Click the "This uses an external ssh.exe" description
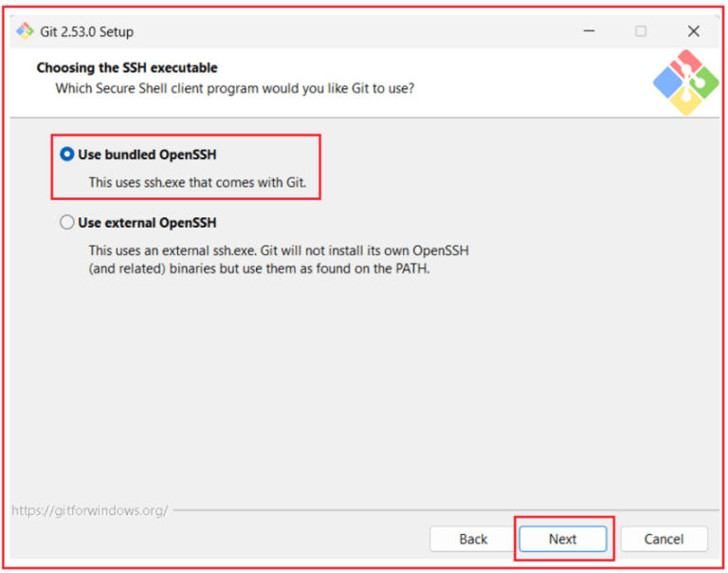 pos(279,259)
